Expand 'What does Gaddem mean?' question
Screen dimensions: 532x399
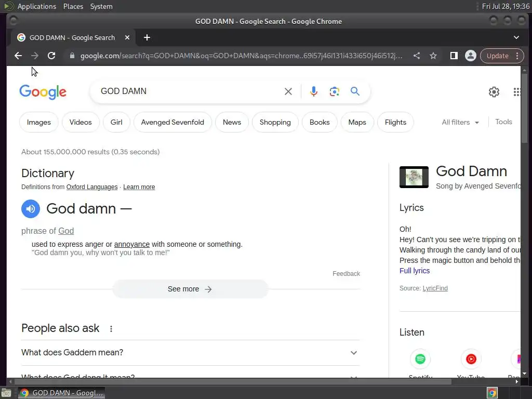point(190,353)
